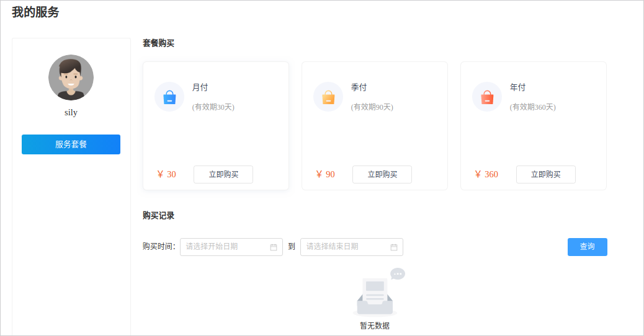This screenshot has height=336, width=644.
Task: Click the yellow shopping bag icon for 季付
Action: (328, 97)
